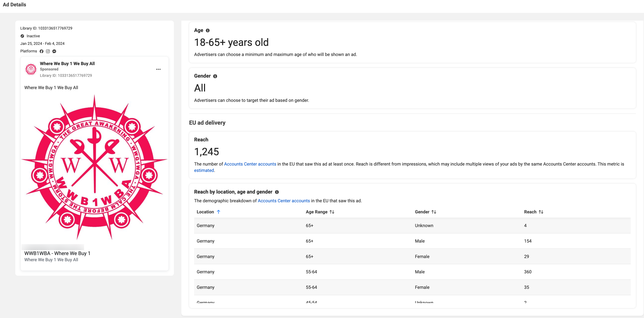644x318 pixels.
Task: Open Accounts Center accounts link in demographic breakdown
Action: pyautogui.click(x=284, y=201)
